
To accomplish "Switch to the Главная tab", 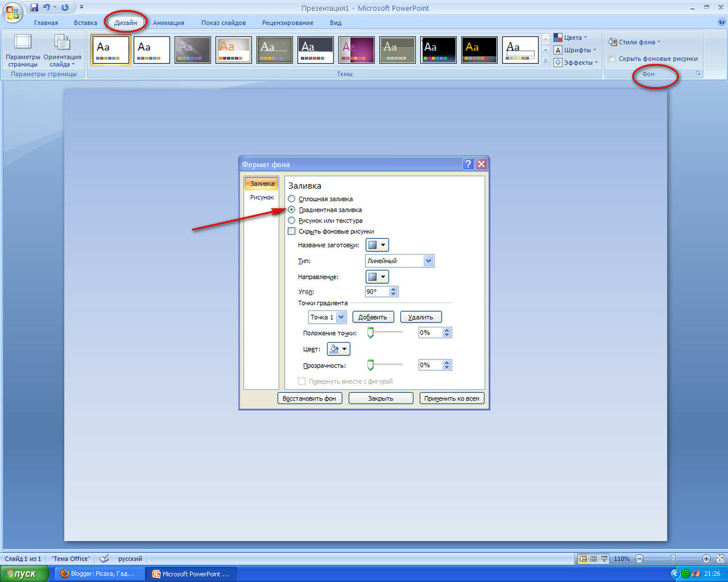I will pyautogui.click(x=46, y=22).
